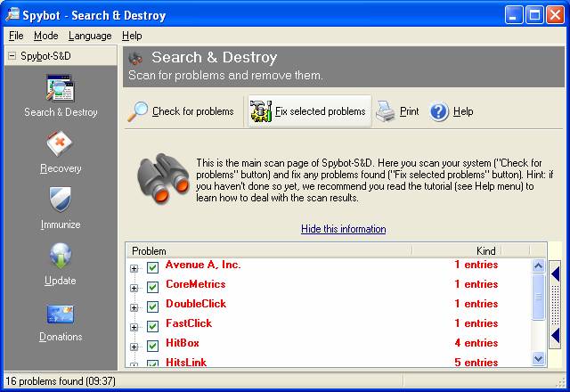Click the Check for problems button label
This screenshot has width=570, height=392.
[x=193, y=111]
